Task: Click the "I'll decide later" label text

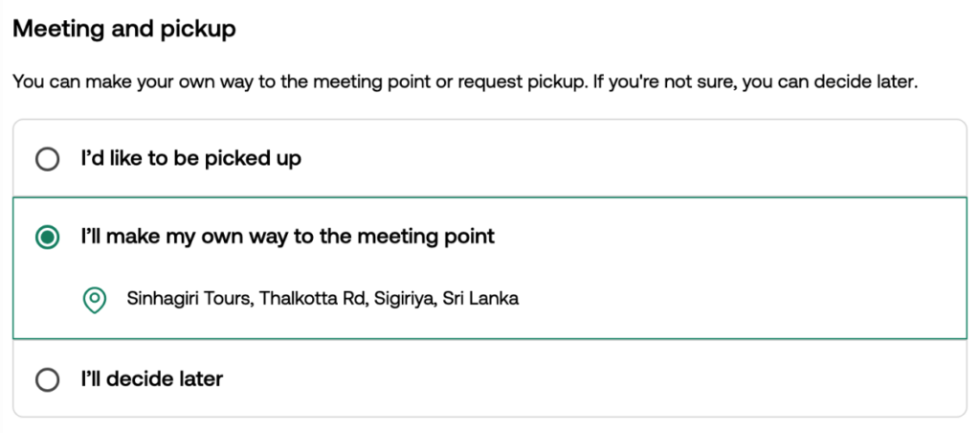Action: point(151,379)
